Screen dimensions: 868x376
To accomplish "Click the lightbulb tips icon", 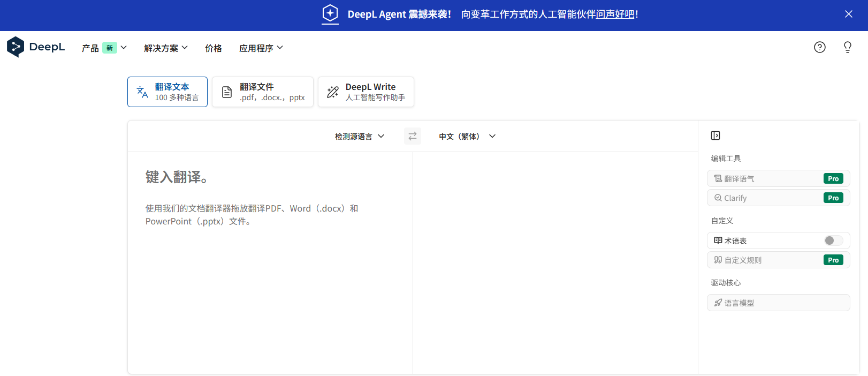I will (x=847, y=47).
